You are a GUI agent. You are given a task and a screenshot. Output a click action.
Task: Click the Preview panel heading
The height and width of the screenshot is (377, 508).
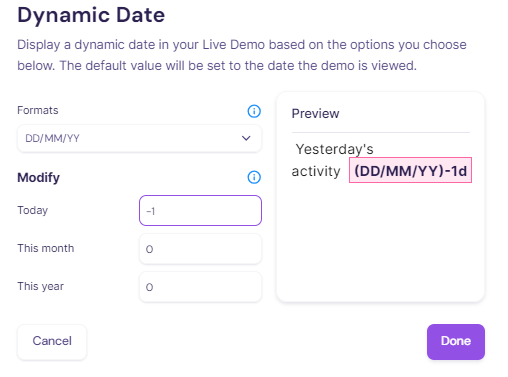pyautogui.click(x=315, y=114)
